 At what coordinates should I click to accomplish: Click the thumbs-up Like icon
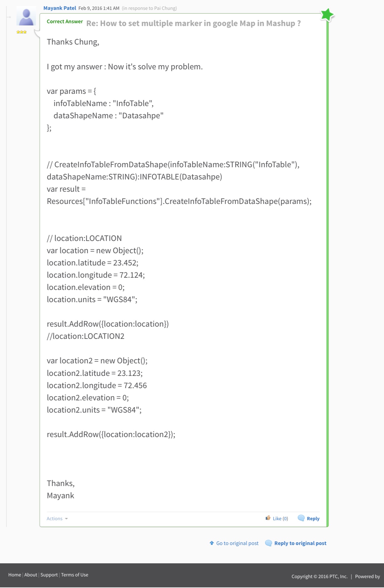coord(268,518)
